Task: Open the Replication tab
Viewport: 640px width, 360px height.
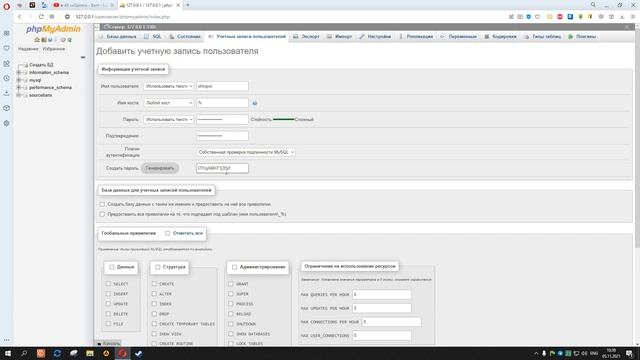Action: (416, 37)
